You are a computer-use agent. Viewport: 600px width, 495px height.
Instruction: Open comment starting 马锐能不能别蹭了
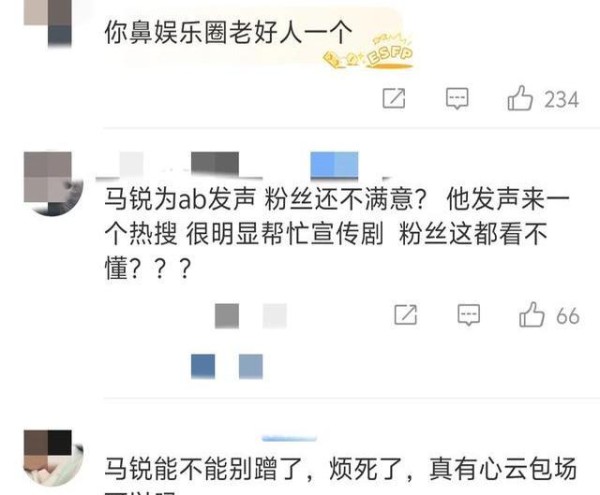pyautogui.click(x=341, y=469)
